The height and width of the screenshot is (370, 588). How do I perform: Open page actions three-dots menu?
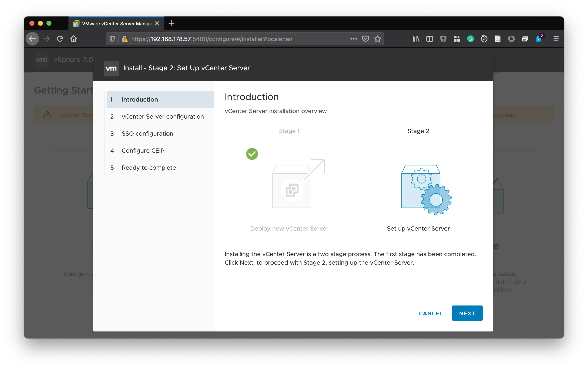(x=353, y=39)
